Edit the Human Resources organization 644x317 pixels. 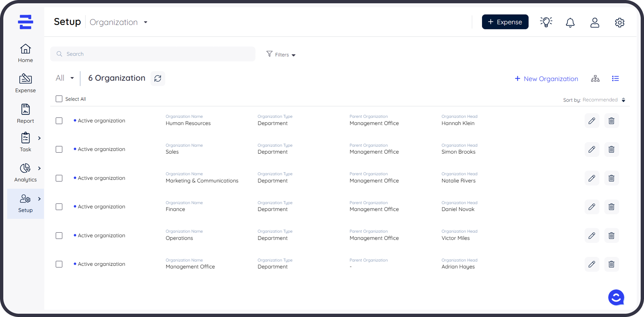pos(592,121)
